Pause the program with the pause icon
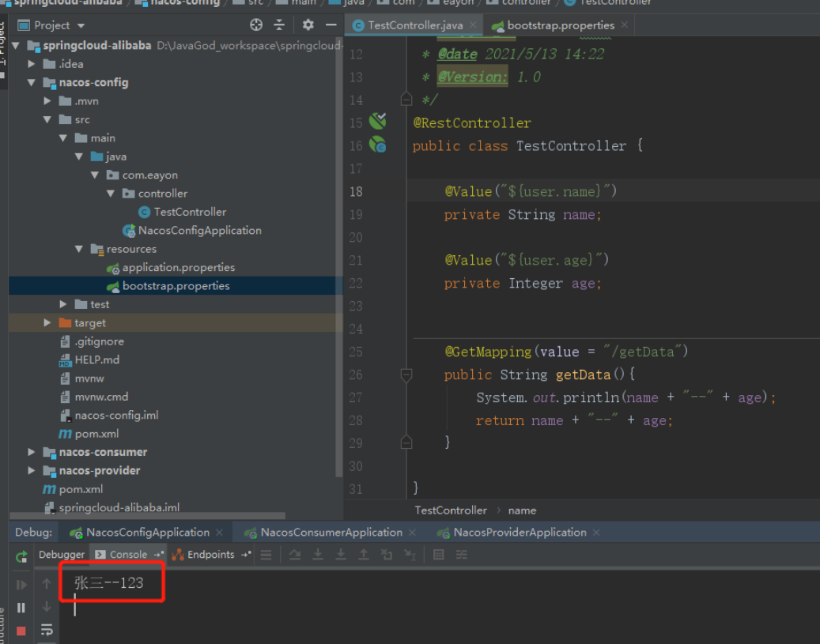 pyautogui.click(x=21, y=608)
